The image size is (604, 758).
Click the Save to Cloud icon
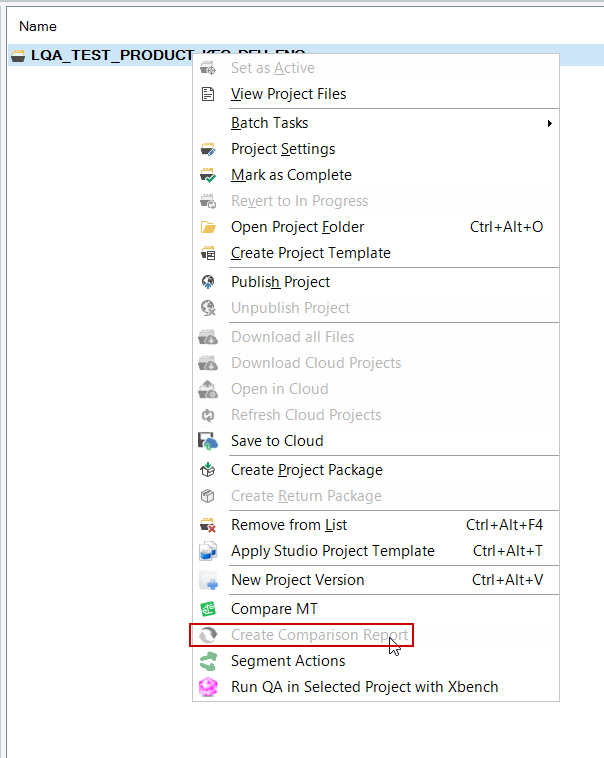(208, 441)
